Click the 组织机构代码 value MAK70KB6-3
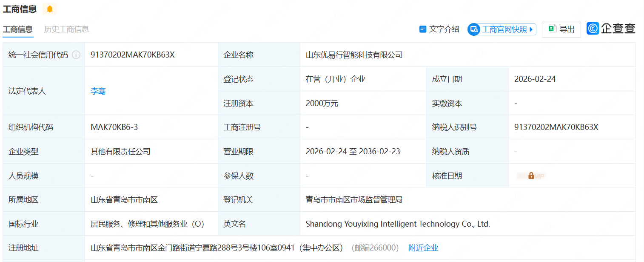This screenshot has height=262, width=644. coord(114,127)
